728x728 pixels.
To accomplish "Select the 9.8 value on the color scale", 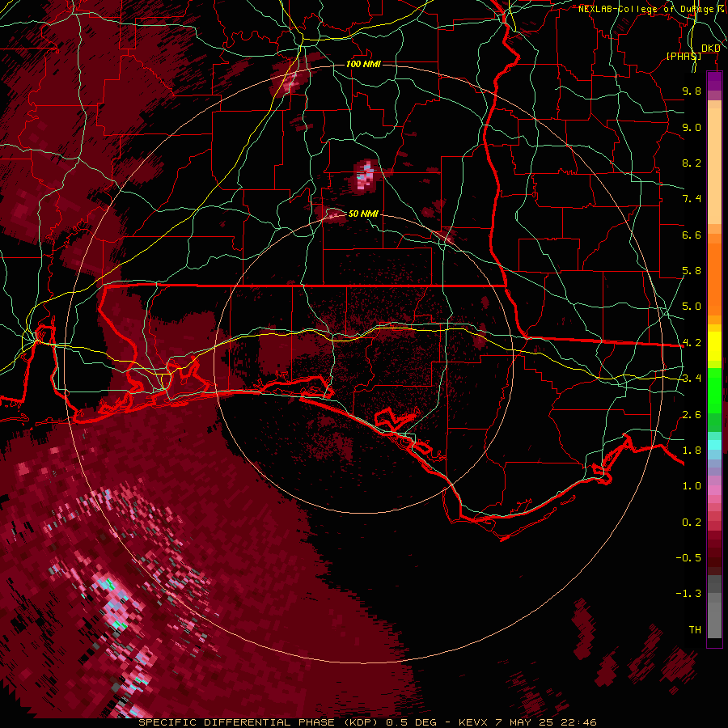I will pos(692,91).
